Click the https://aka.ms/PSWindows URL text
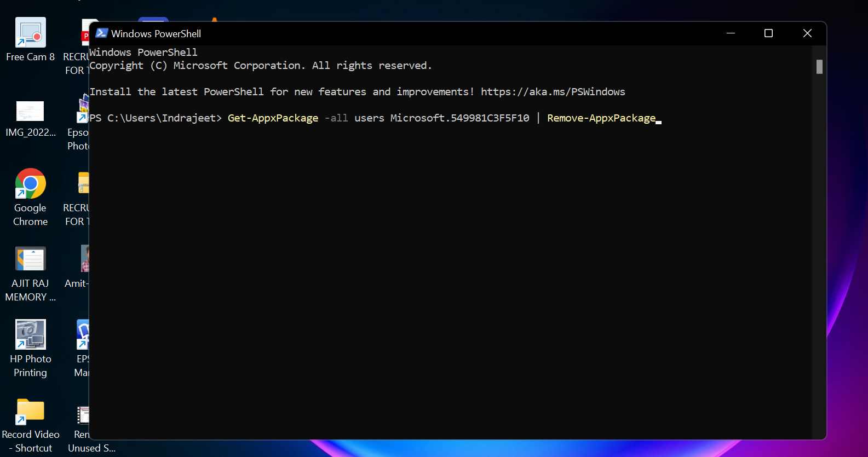 click(x=553, y=92)
